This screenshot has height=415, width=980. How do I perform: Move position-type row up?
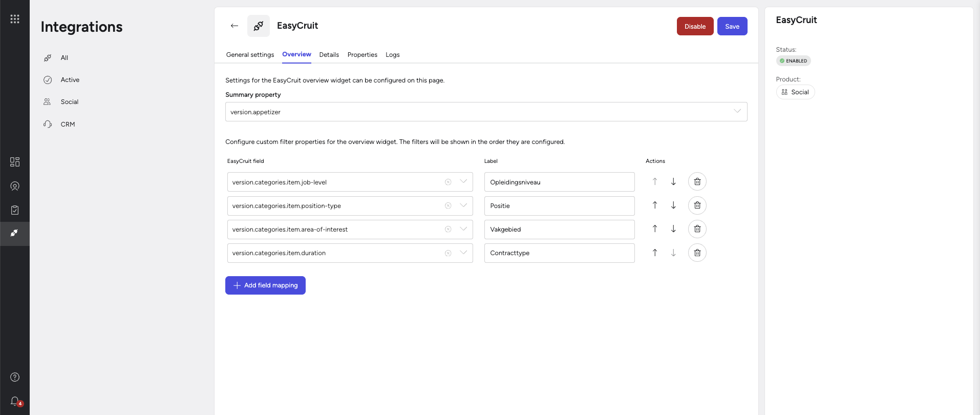[x=655, y=205]
